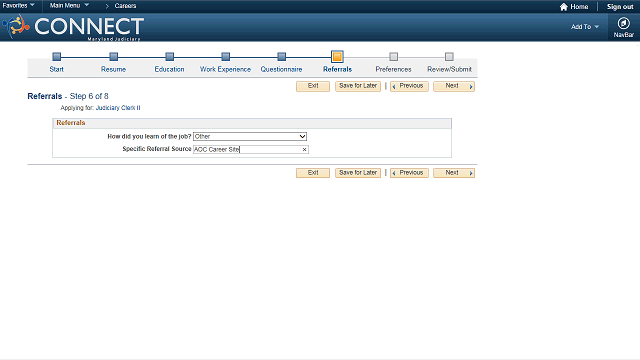This screenshot has width=640, height=360.
Task: Select the Review/Submit step square marker
Action: coord(449,56)
